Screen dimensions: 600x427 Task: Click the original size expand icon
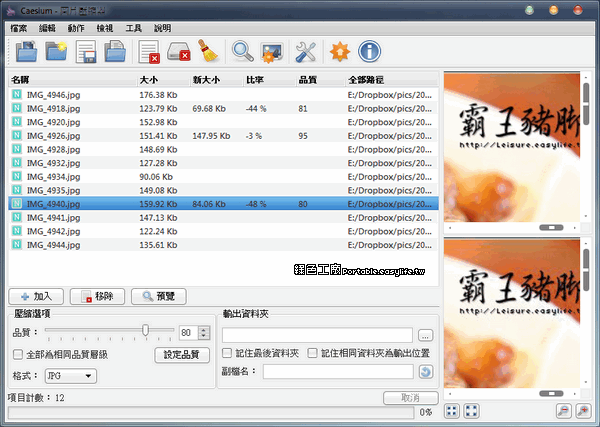coord(471,411)
